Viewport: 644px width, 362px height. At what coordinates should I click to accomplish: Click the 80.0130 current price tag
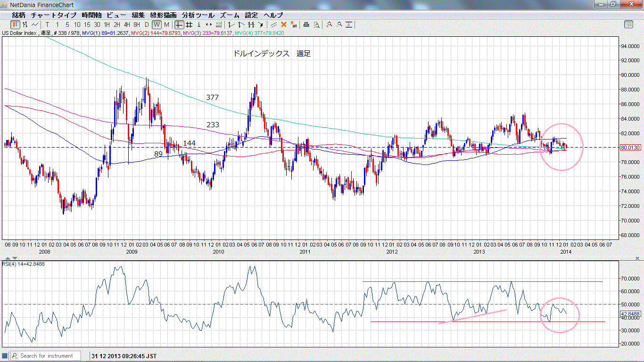630,148
